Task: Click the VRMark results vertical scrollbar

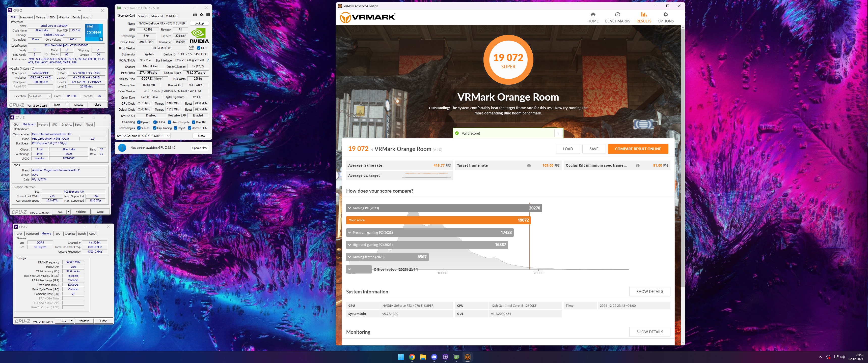Action: 683,158
